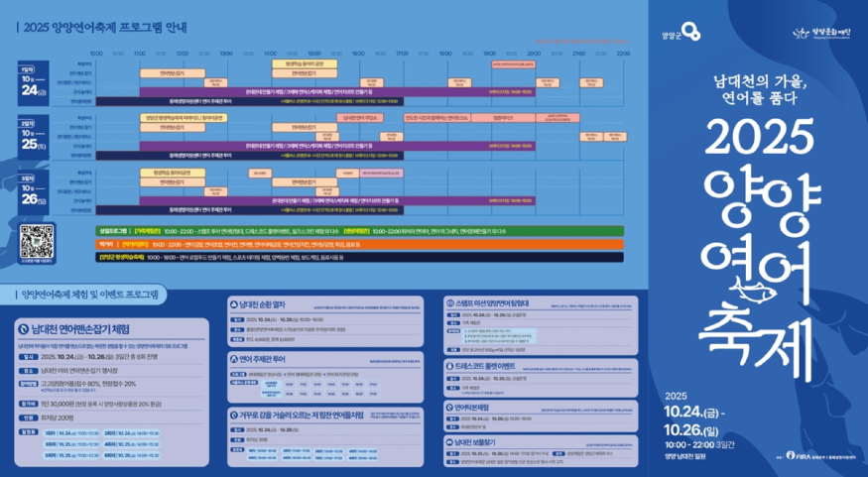Image resolution: width=868 pixels, height=477 pixels.
Task: Click the 남대천 순환 열차 card title
Action: (x=263, y=303)
